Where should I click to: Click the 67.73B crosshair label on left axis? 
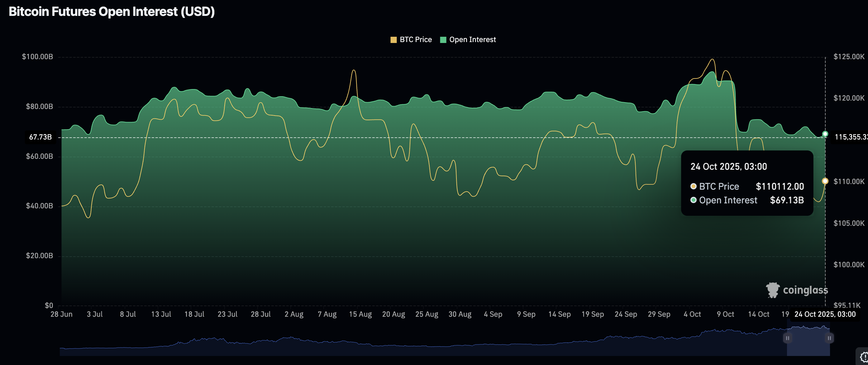[41, 137]
